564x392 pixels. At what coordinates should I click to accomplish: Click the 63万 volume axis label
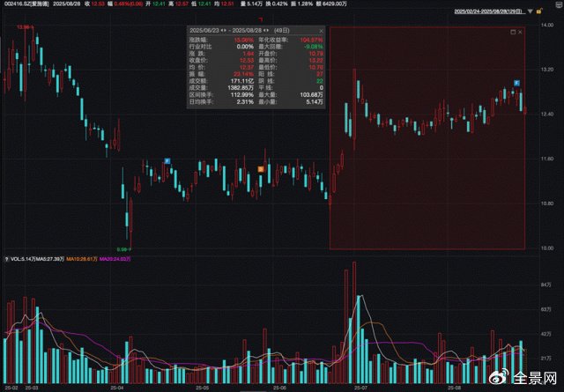click(546, 309)
